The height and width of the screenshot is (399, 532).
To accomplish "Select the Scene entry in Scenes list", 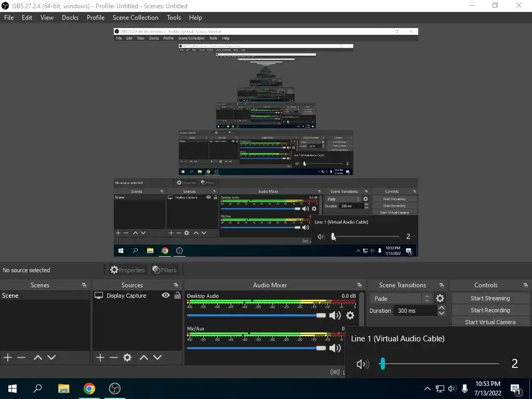I will click(45, 296).
